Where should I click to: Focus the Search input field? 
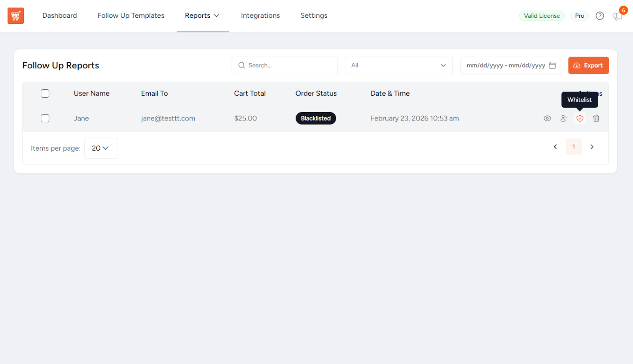point(289,66)
